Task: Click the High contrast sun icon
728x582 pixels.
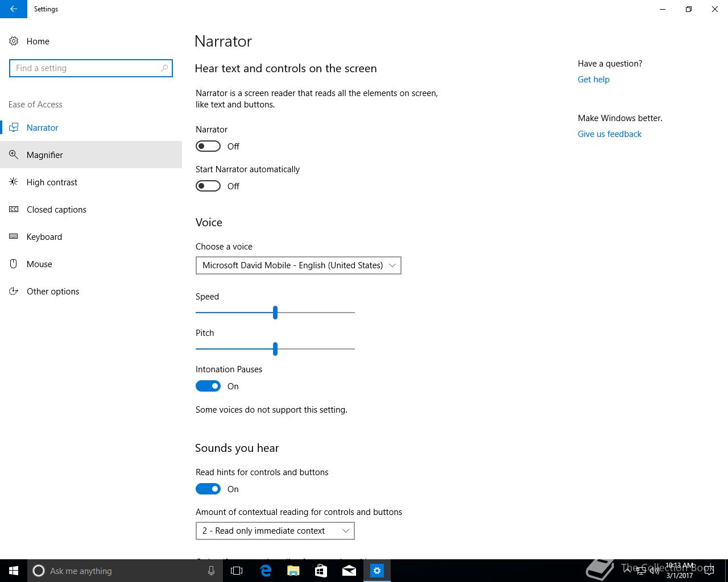Action: (x=14, y=182)
